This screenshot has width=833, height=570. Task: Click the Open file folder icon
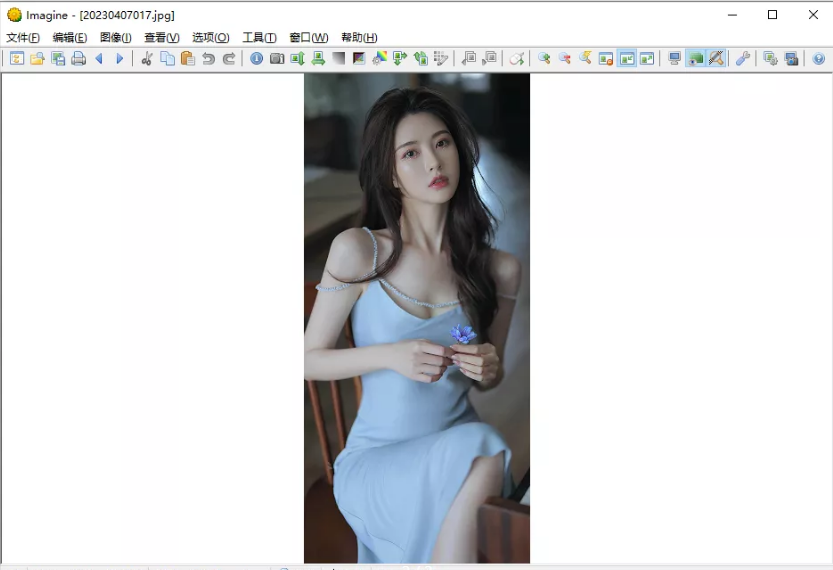(37, 59)
